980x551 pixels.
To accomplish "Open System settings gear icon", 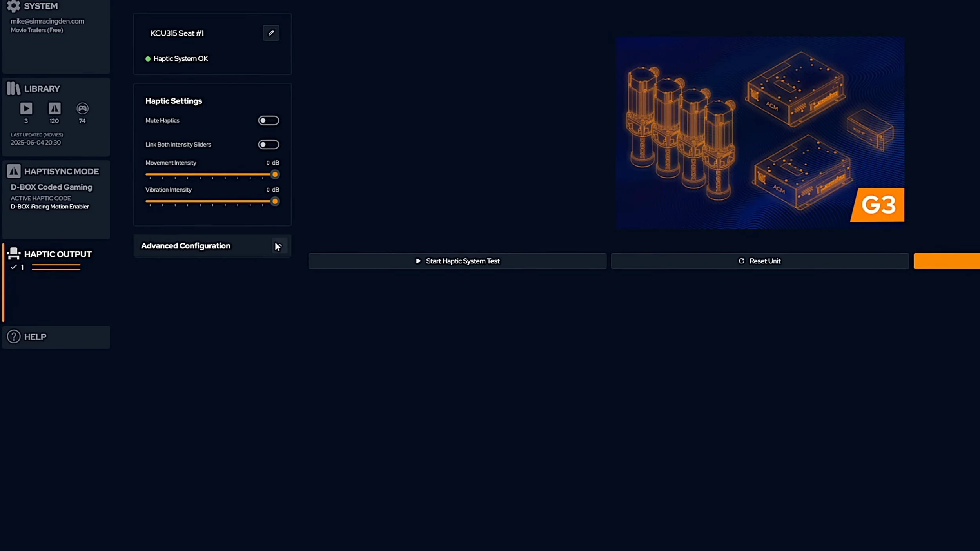I will [x=14, y=5].
